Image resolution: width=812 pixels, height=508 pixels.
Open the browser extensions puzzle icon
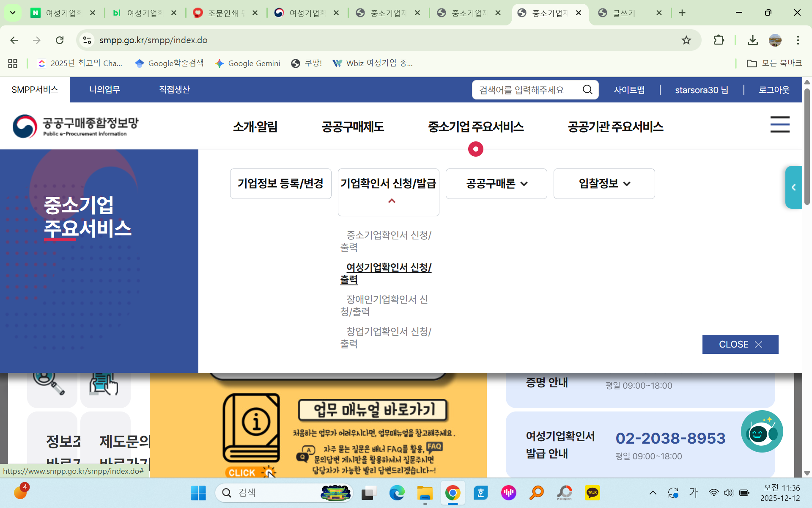point(719,40)
